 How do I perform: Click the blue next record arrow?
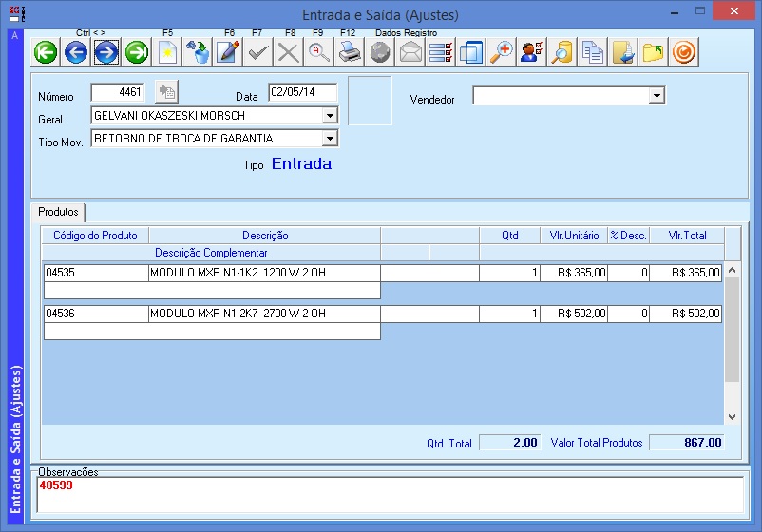click(x=106, y=52)
